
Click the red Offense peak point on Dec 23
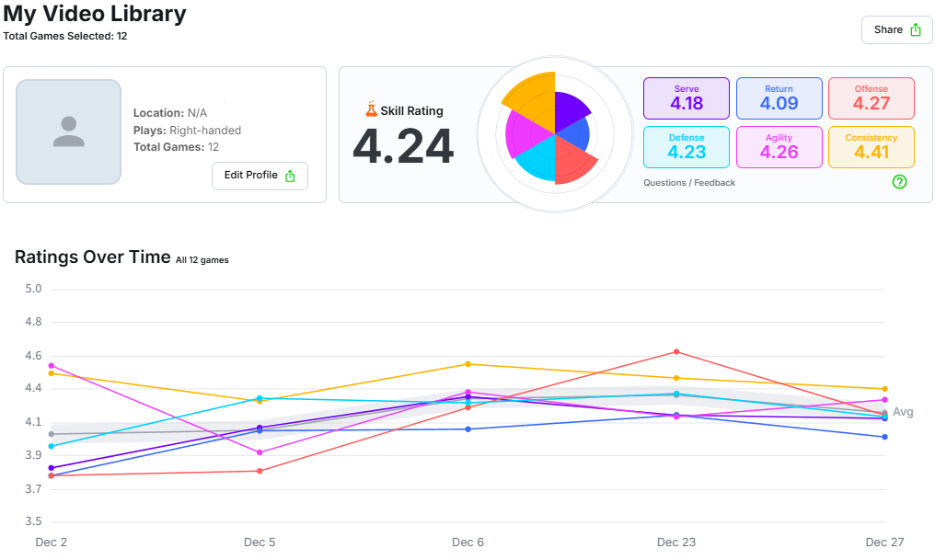coord(676,351)
